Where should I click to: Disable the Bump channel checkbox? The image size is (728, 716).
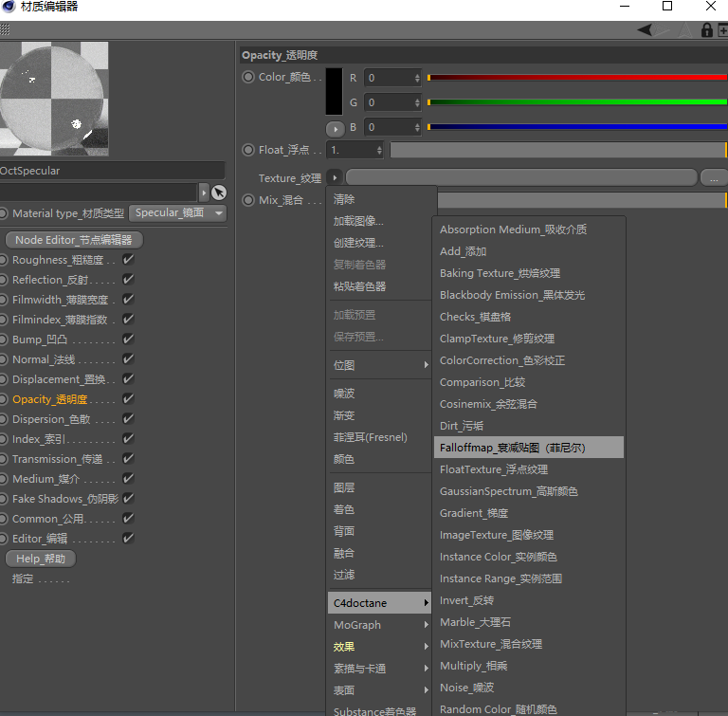pyautogui.click(x=128, y=340)
